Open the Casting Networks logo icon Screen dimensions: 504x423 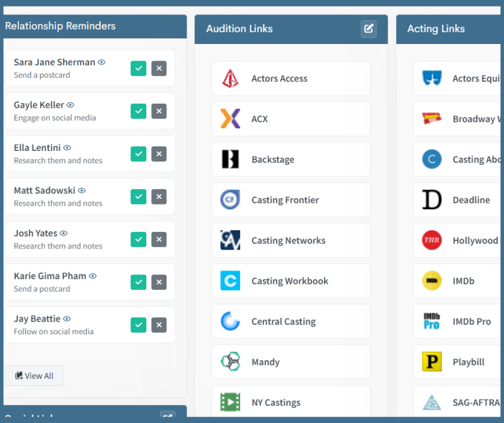pos(230,240)
